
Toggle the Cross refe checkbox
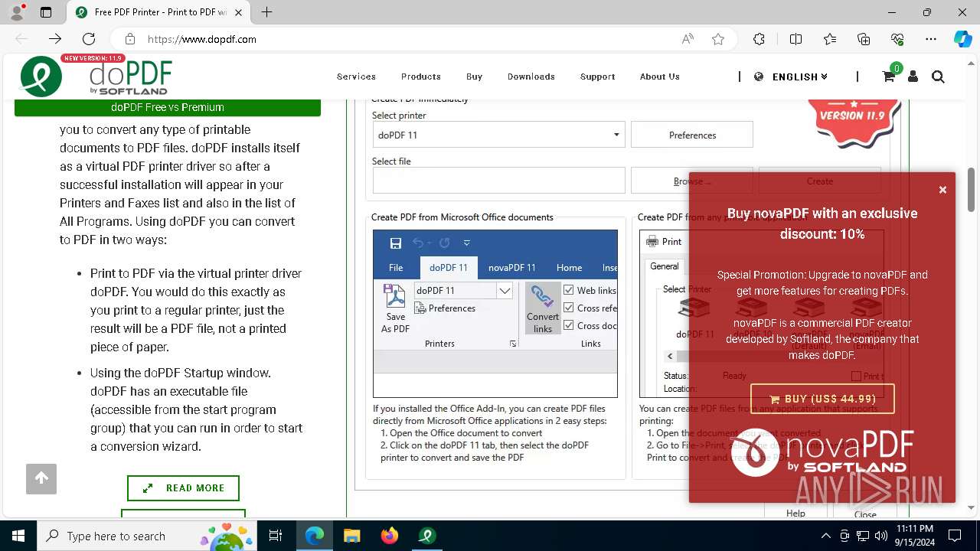point(569,308)
